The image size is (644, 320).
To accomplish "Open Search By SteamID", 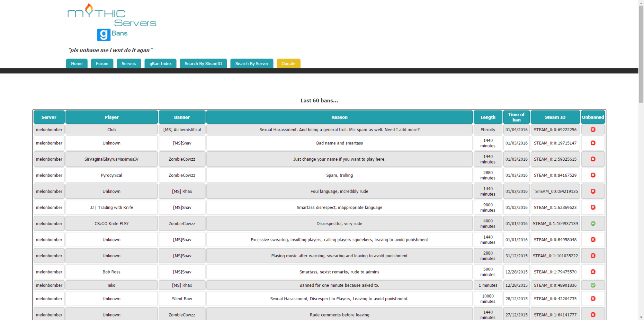I will [203, 63].
